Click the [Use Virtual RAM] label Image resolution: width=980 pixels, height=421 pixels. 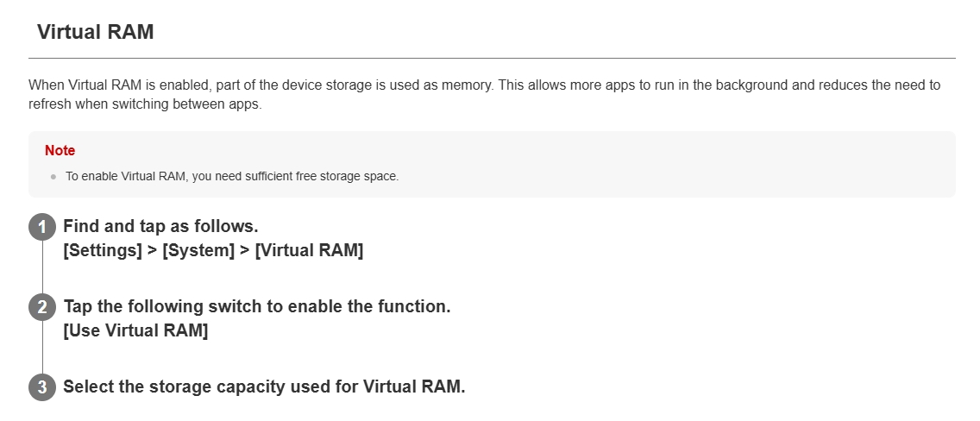point(135,330)
